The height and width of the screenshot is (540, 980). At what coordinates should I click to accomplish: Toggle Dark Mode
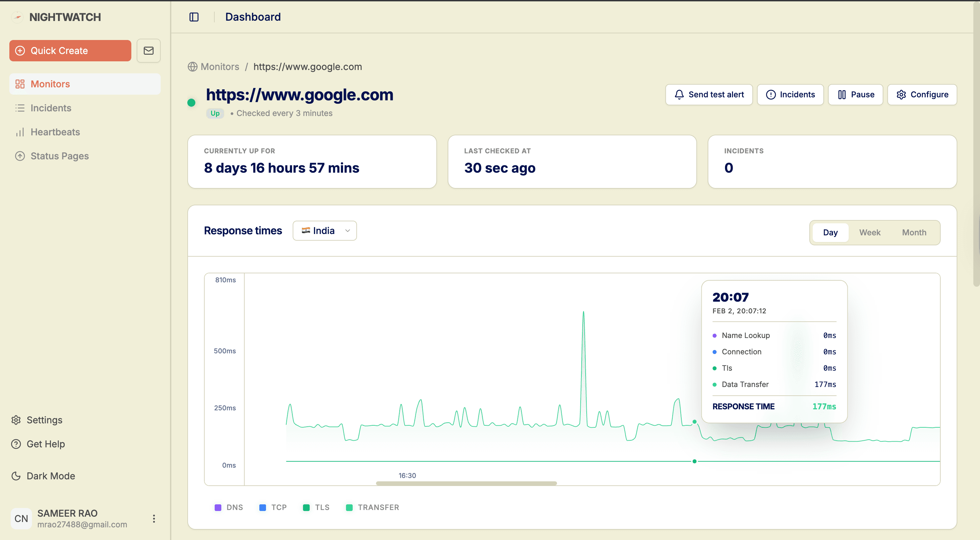click(x=51, y=476)
